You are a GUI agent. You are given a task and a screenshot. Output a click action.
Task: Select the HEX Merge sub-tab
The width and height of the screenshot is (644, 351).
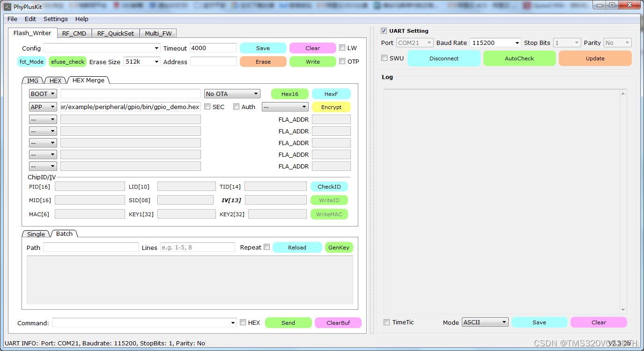click(x=89, y=80)
